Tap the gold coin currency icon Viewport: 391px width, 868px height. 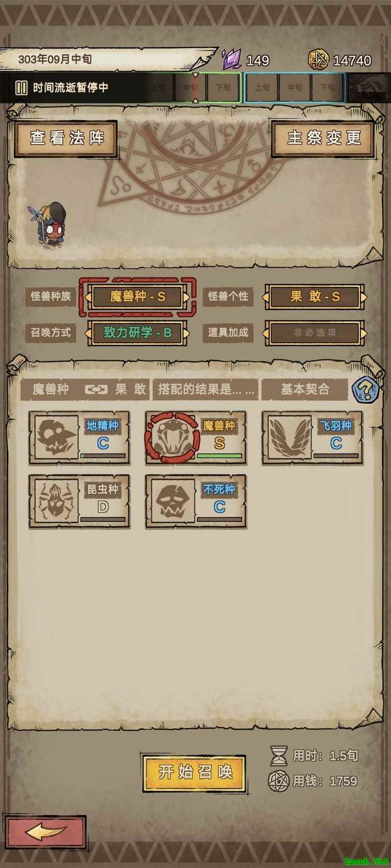click(x=319, y=60)
